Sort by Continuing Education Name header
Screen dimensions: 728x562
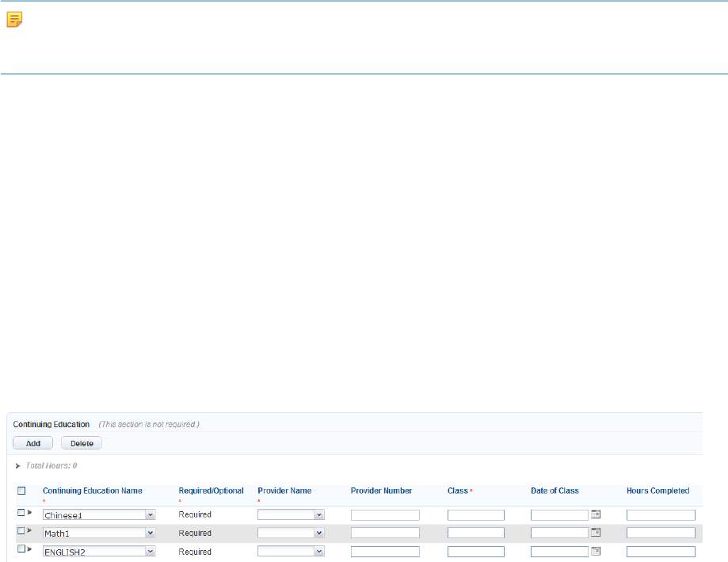coord(93,491)
